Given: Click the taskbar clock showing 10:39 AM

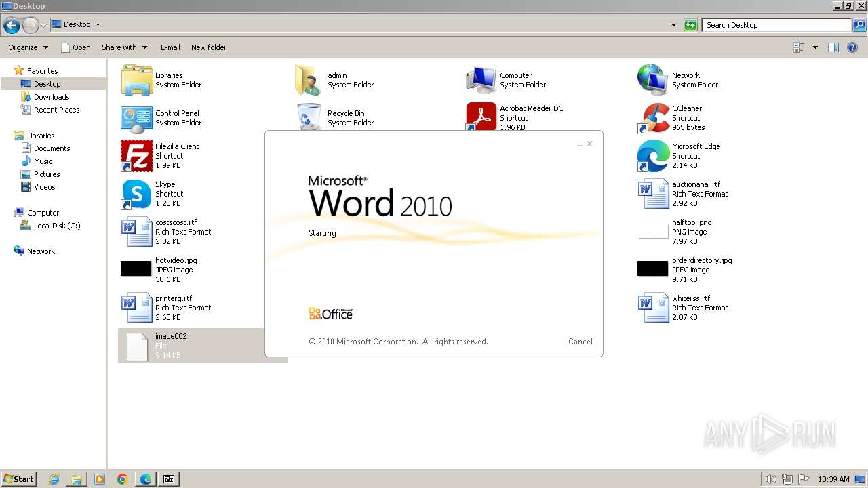Looking at the screenshot, I should click(x=833, y=479).
